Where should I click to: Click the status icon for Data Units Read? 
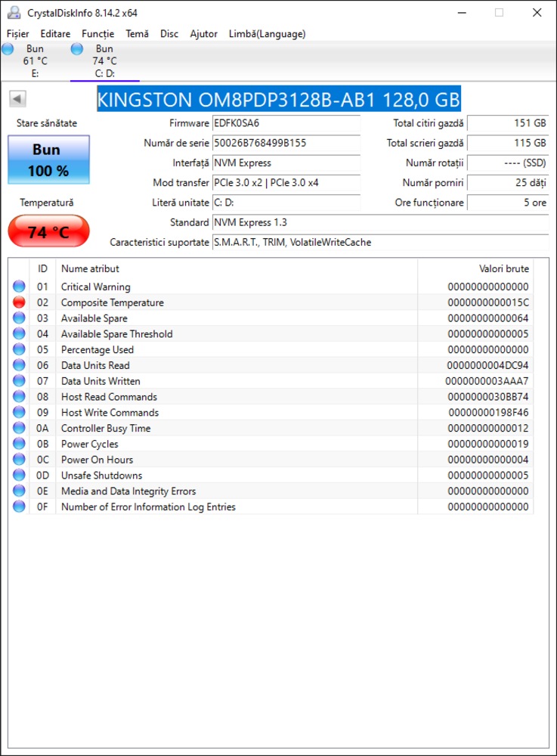point(20,365)
